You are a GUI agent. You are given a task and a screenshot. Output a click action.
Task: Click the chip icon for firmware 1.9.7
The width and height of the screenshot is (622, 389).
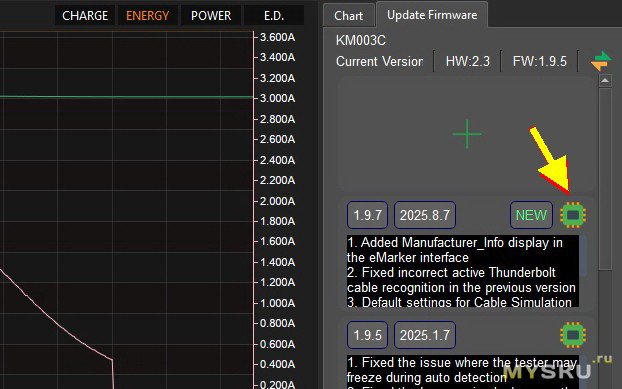pos(573,215)
